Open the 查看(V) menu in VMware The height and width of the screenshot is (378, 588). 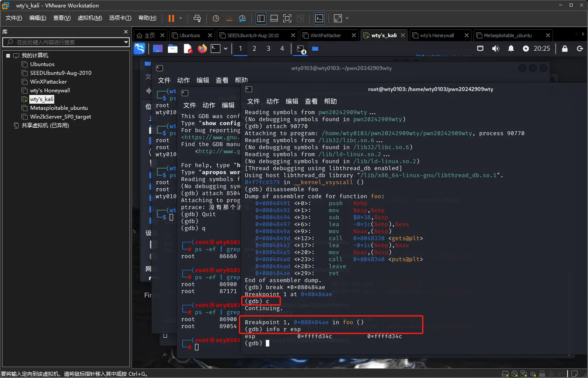[x=62, y=18]
